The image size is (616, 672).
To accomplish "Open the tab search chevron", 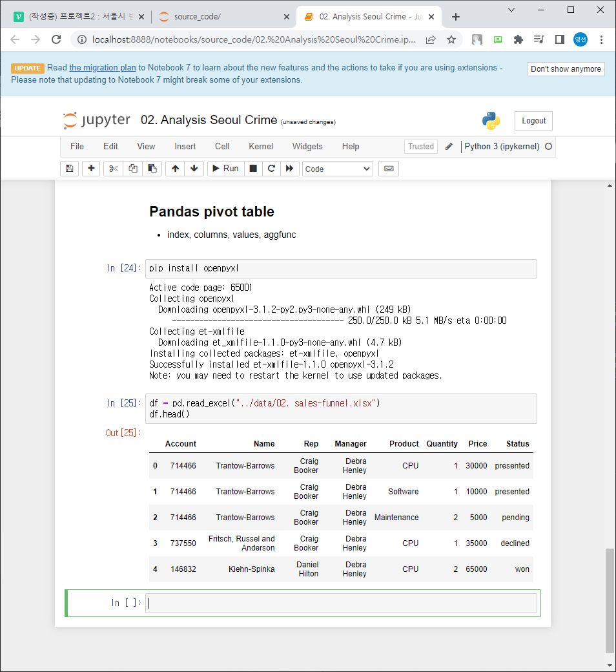I will pyautogui.click(x=511, y=10).
